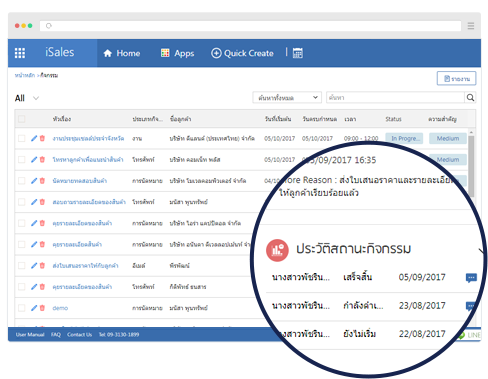Click the colorful Apps grid icon
The height and width of the screenshot is (379, 488).
165,53
